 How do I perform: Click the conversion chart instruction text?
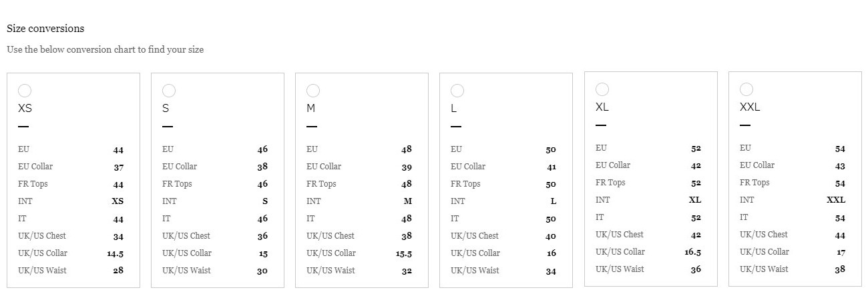pos(105,49)
